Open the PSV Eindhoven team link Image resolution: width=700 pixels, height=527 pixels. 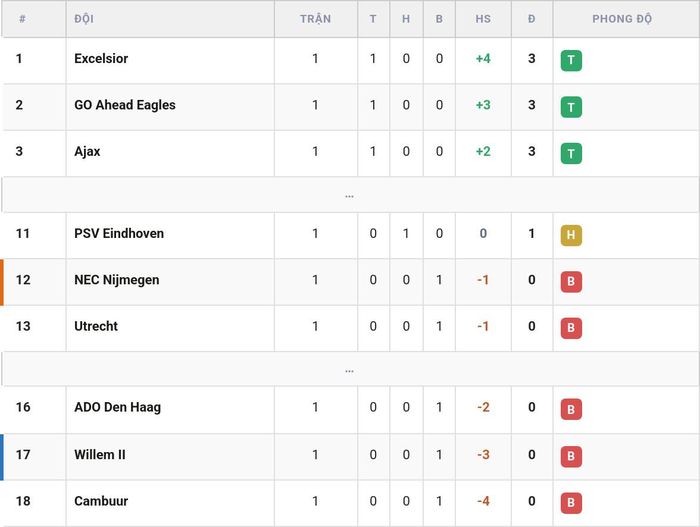[119, 234]
